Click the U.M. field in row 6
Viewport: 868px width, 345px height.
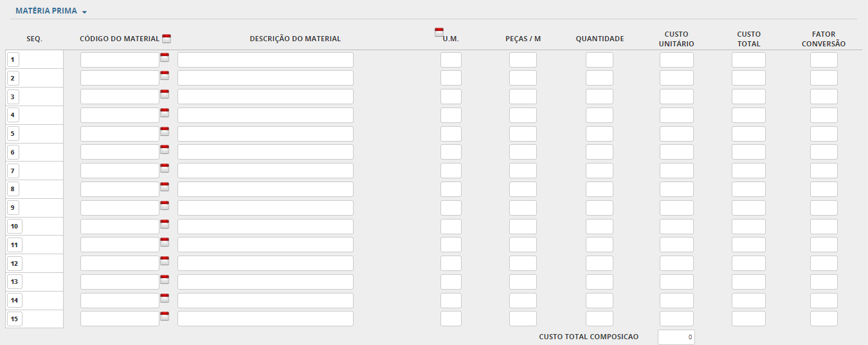click(x=451, y=153)
